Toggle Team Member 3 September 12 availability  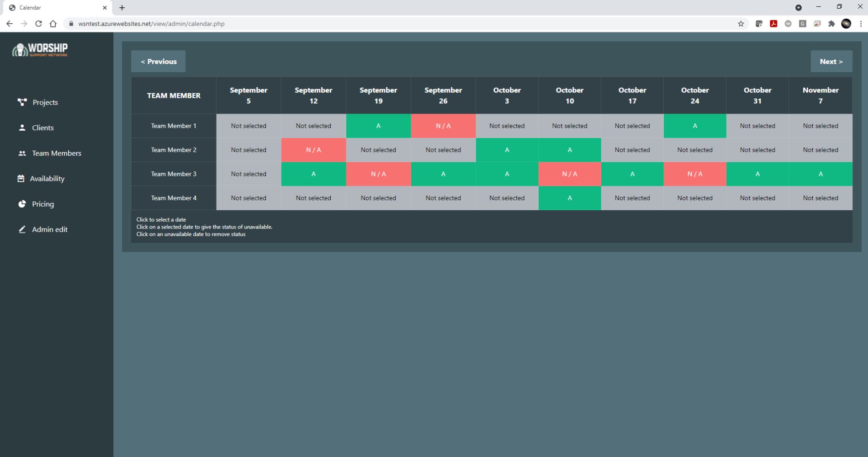313,174
